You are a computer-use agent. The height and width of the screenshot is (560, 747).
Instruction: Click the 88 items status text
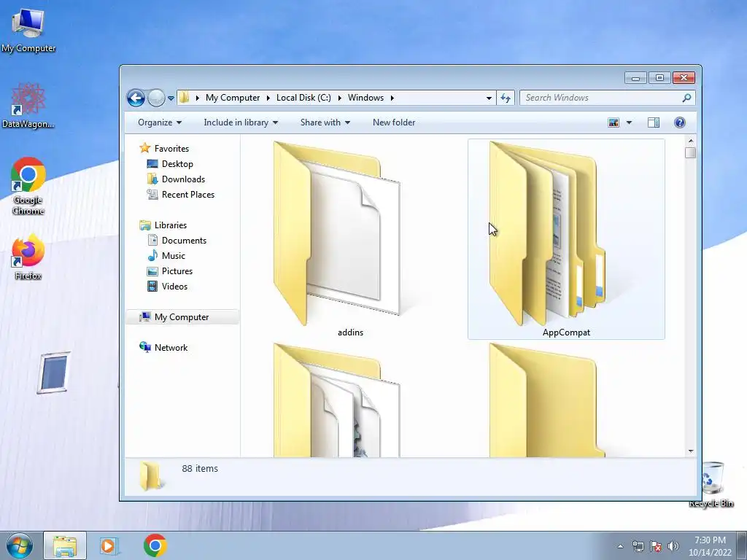click(200, 469)
